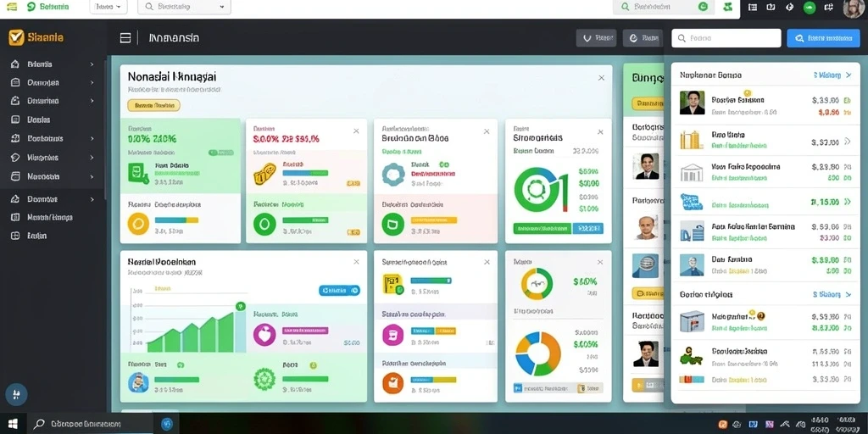The width and height of the screenshot is (868, 434).
Task: Click the yellow circle icon in the first top card
Action: pos(138,224)
